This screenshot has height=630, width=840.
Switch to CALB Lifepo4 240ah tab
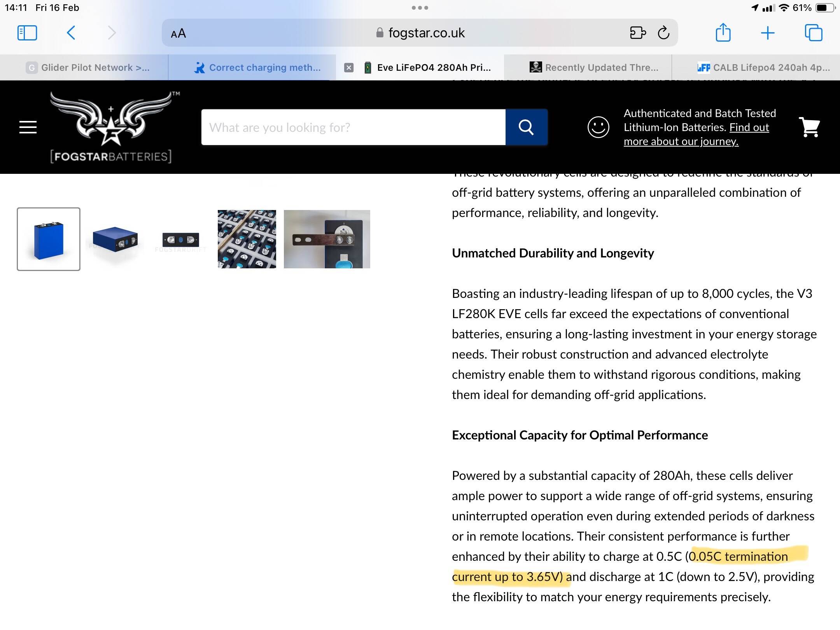756,68
